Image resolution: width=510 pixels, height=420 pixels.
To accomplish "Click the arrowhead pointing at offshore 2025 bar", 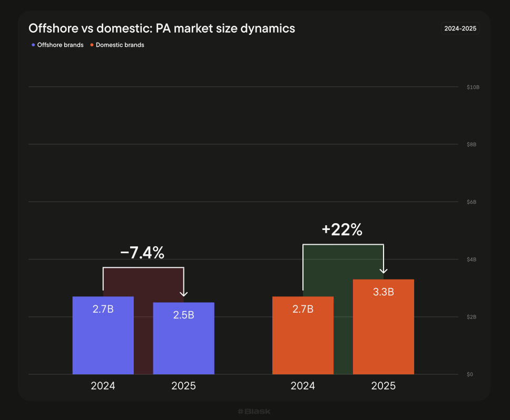I will [183, 294].
